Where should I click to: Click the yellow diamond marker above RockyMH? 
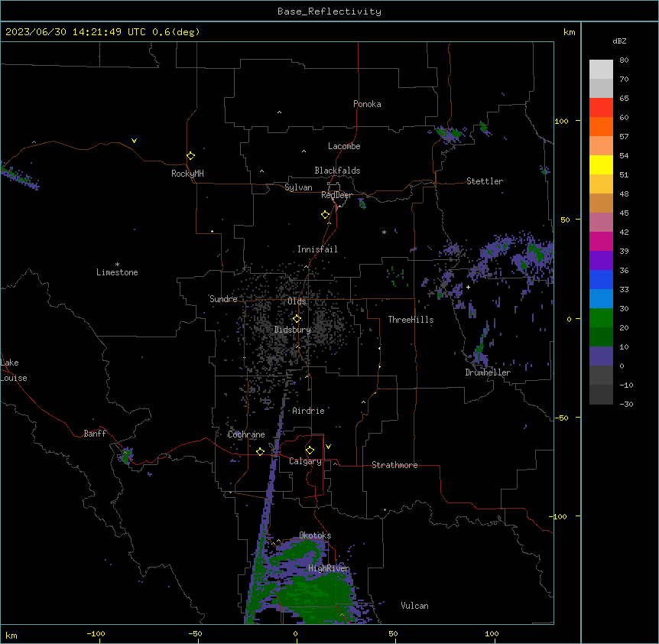(x=190, y=156)
